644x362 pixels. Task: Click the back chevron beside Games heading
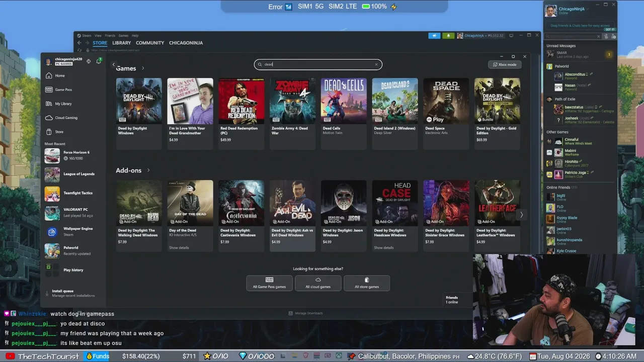click(114, 65)
